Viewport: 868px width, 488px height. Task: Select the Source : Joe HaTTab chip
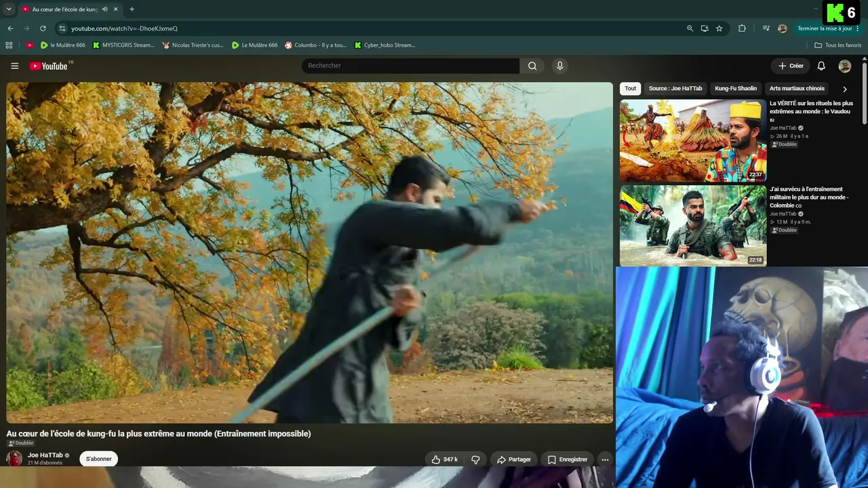click(675, 89)
